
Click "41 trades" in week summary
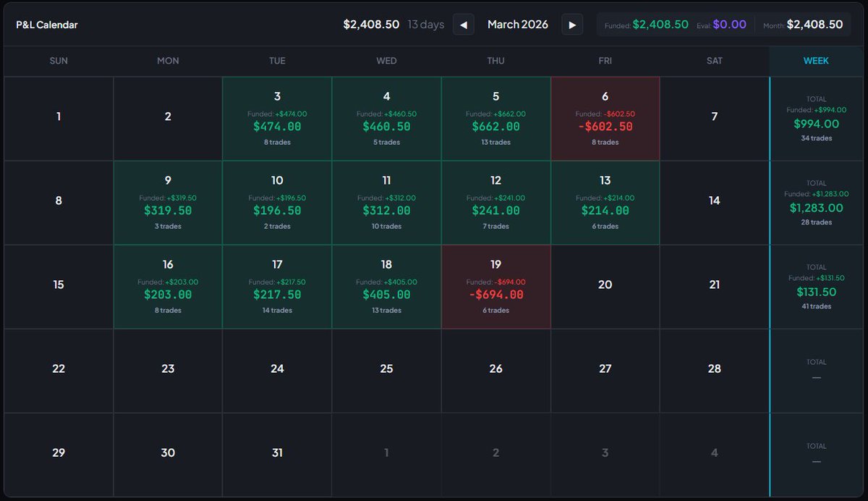click(817, 306)
